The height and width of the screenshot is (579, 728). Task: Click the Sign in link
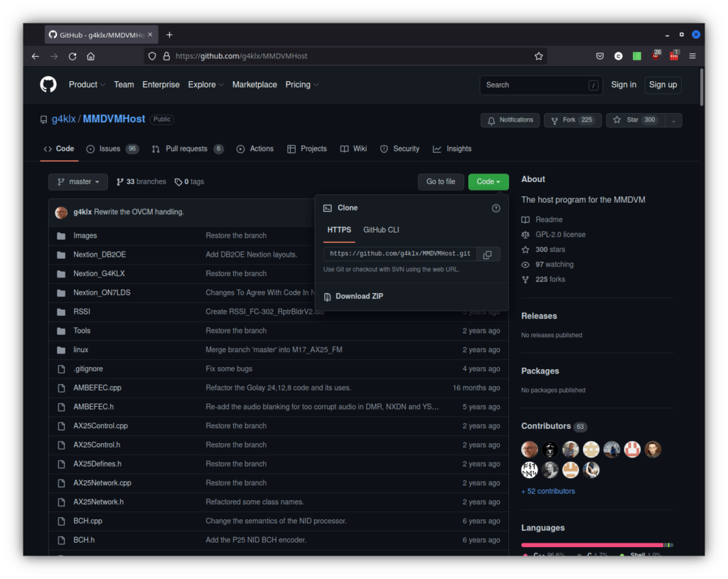pos(623,85)
